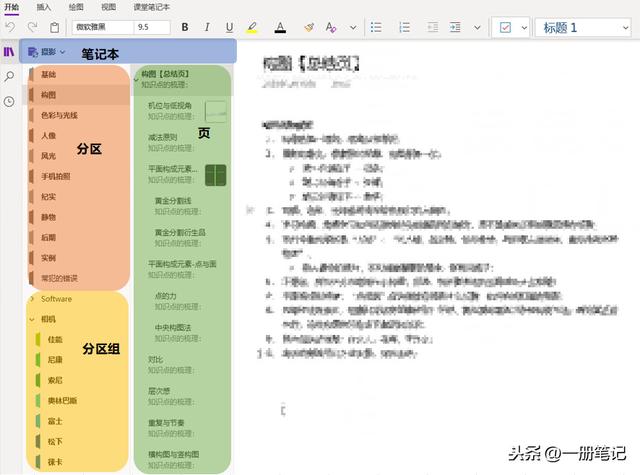Toggle bold formatting

tap(185, 27)
